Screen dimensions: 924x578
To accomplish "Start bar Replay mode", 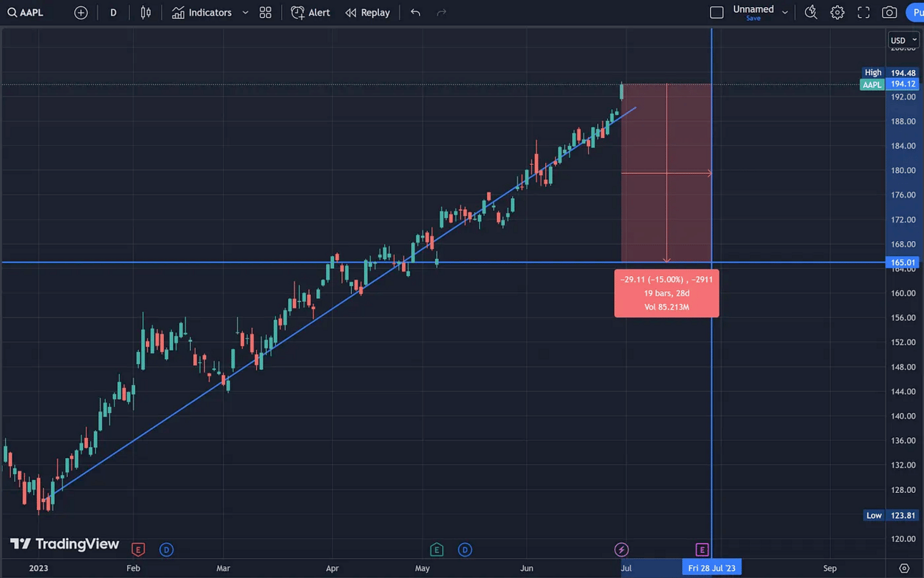I will coord(368,13).
